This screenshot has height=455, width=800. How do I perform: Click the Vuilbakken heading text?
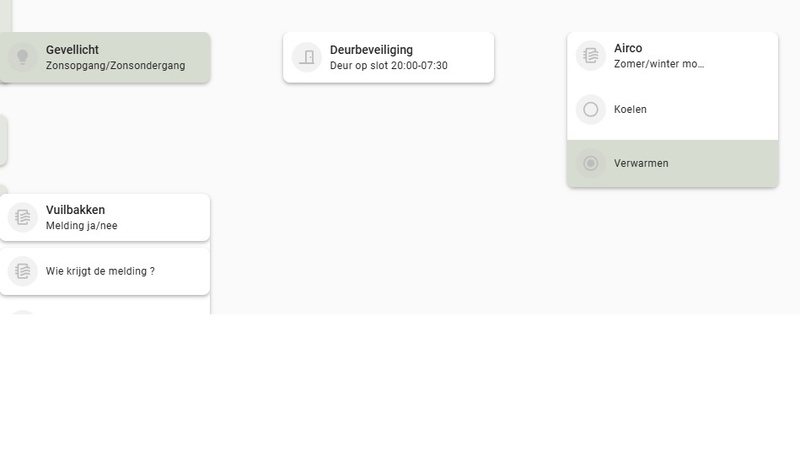pos(75,210)
